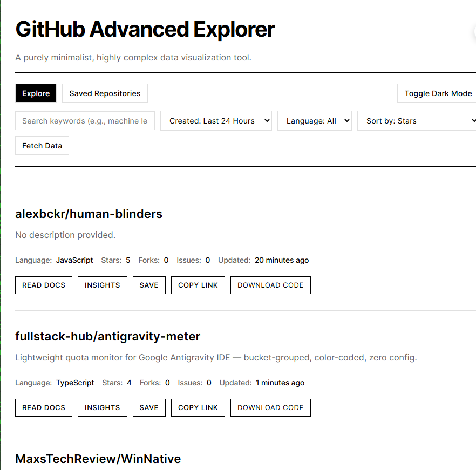Open the Created: Last 24 Hours dropdown
This screenshot has height=470, width=476.
[x=216, y=120]
